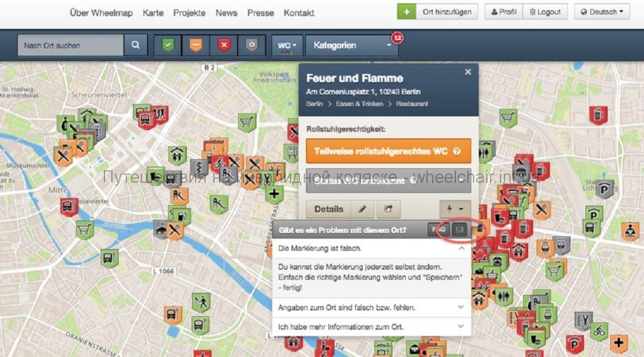644x357 pixels.
Task: Click gray scissors hairdresser marker
Action: point(584,321)
